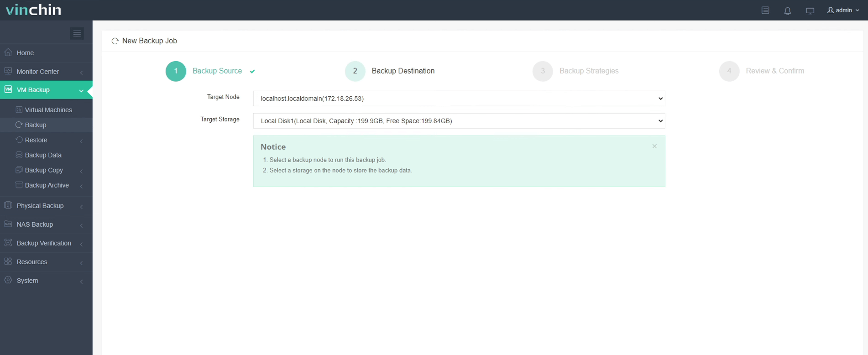Click the Physical Backup icon
Screen dimensions: 868x355
(8, 205)
